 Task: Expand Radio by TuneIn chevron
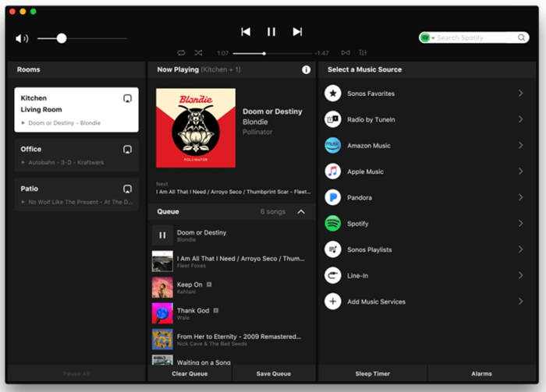520,119
